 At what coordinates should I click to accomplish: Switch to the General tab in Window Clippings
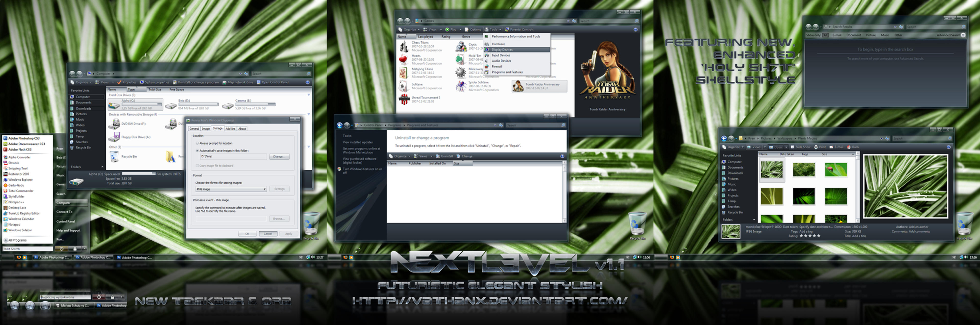click(194, 129)
